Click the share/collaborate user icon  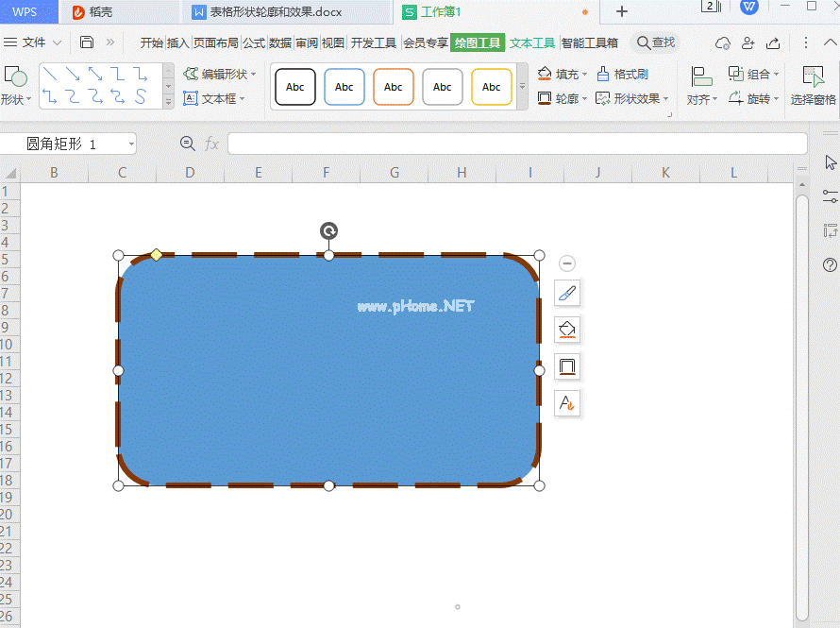tap(748, 42)
